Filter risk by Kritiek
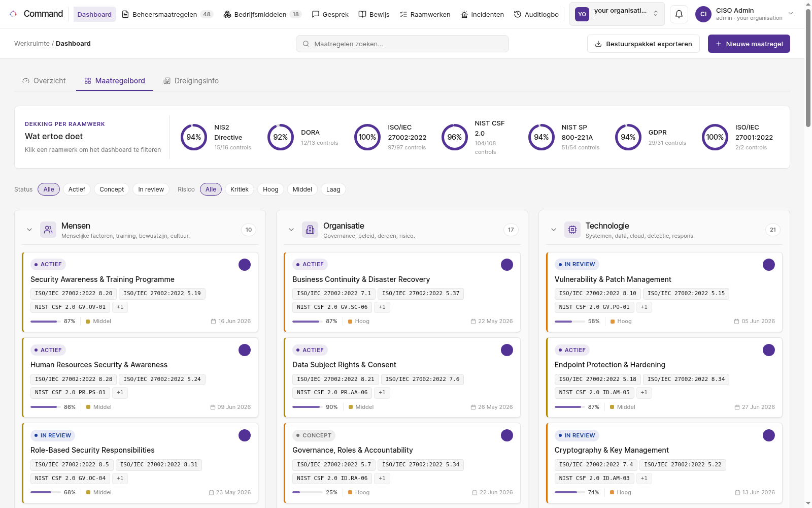Viewport: 812px width, 508px height. click(240, 189)
